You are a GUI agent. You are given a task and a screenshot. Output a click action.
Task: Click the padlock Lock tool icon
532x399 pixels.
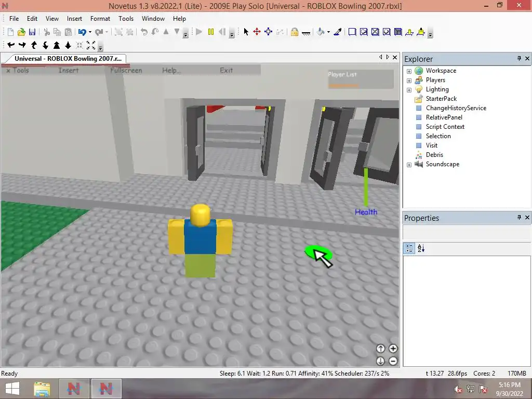point(295,32)
